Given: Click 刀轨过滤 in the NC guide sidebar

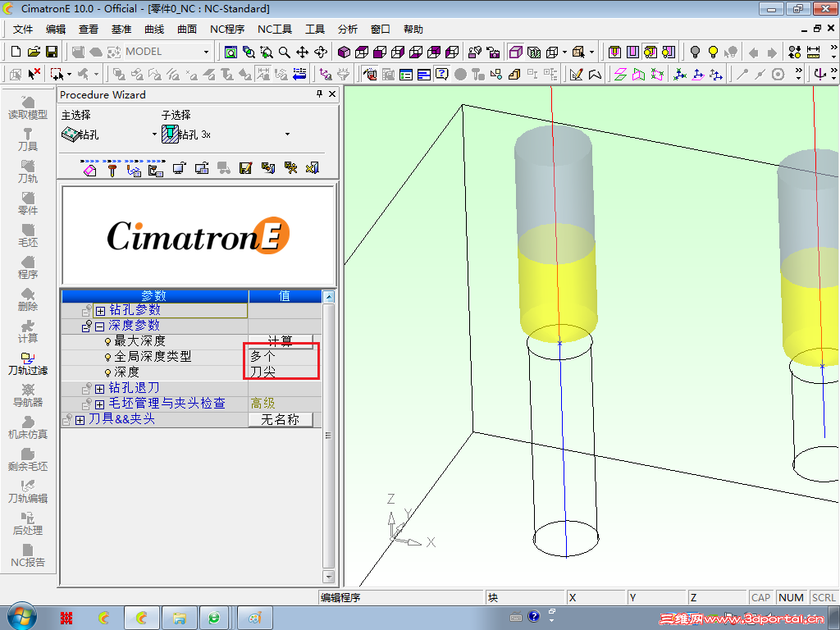Looking at the screenshot, I should pyautogui.click(x=28, y=363).
